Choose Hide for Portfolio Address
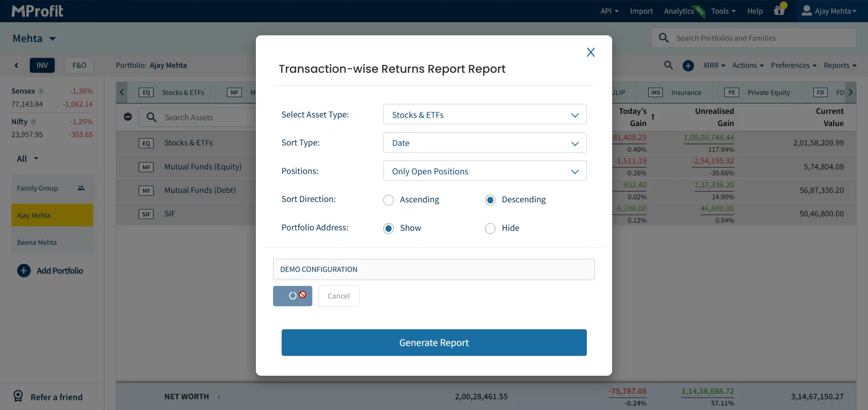 pyautogui.click(x=490, y=228)
